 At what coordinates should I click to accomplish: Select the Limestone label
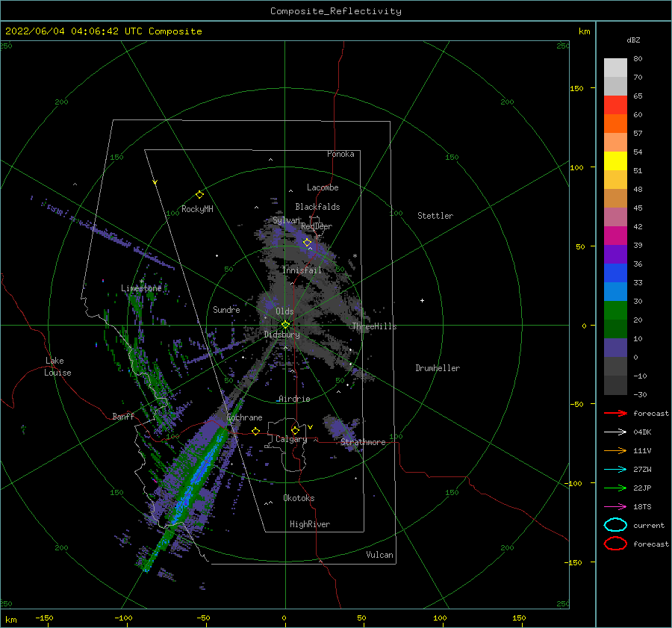141,288
